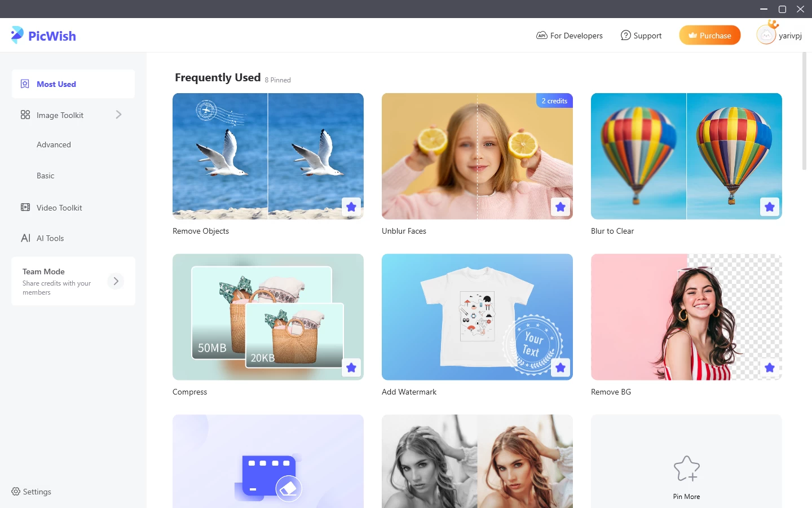Select Most Used in the sidebar
Screen dimensions: 812x508
(x=73, y=84)
